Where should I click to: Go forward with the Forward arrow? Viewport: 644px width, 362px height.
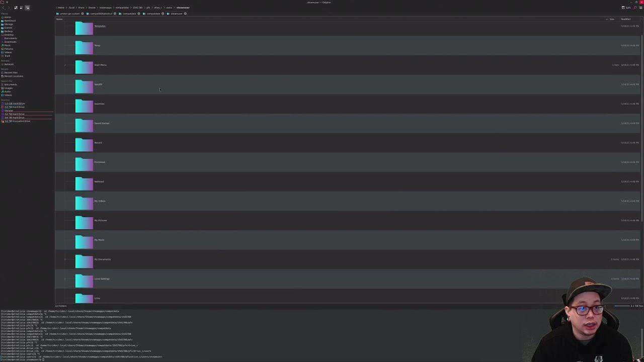[9, 8]
